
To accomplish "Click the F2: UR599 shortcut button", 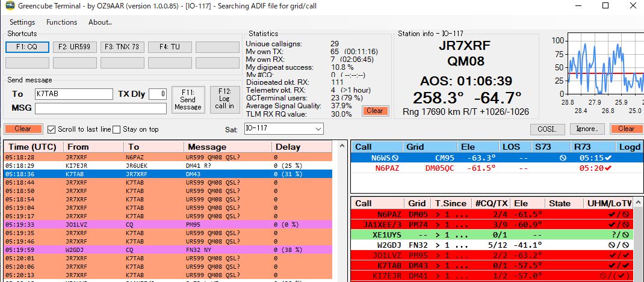I will tap(75, 48).
